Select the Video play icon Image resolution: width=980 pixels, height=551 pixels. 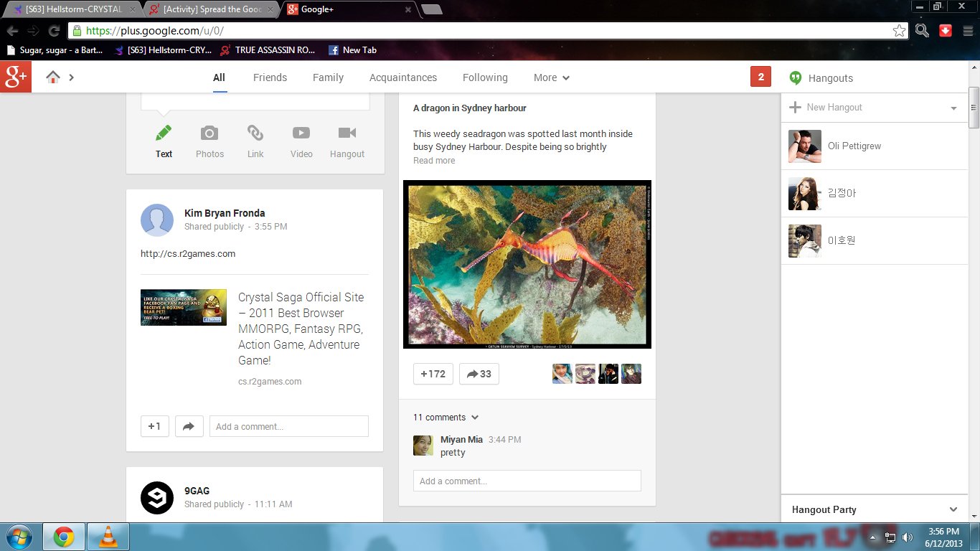pyautogui.click(x=301, y=133)
